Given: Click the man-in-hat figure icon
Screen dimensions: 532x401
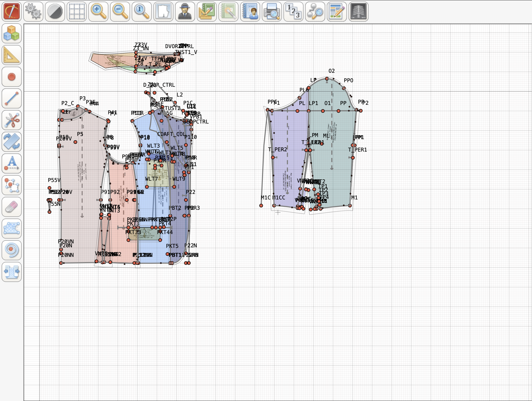Looking at the screenshot, I should coord(185,12).
